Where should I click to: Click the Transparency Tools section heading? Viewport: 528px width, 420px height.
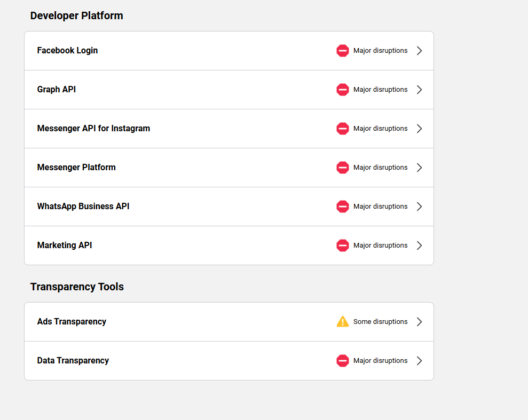77,287
